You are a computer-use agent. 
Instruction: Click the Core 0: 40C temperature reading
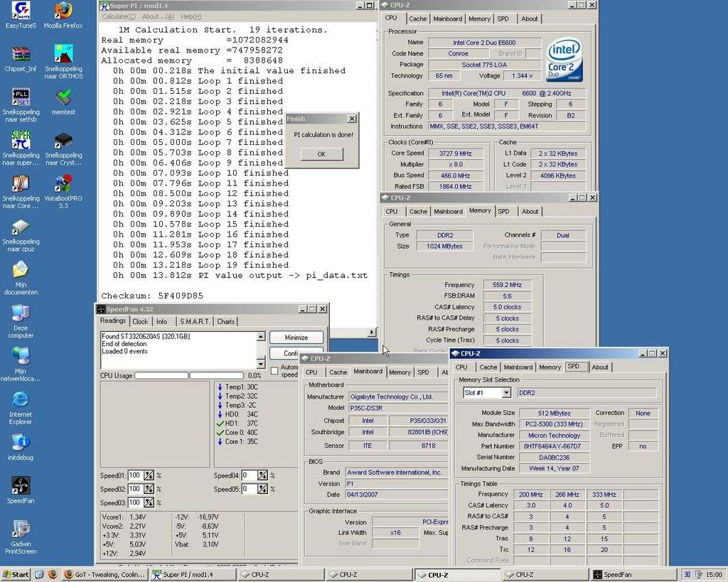pyautogui.click(x=237, y=433)
